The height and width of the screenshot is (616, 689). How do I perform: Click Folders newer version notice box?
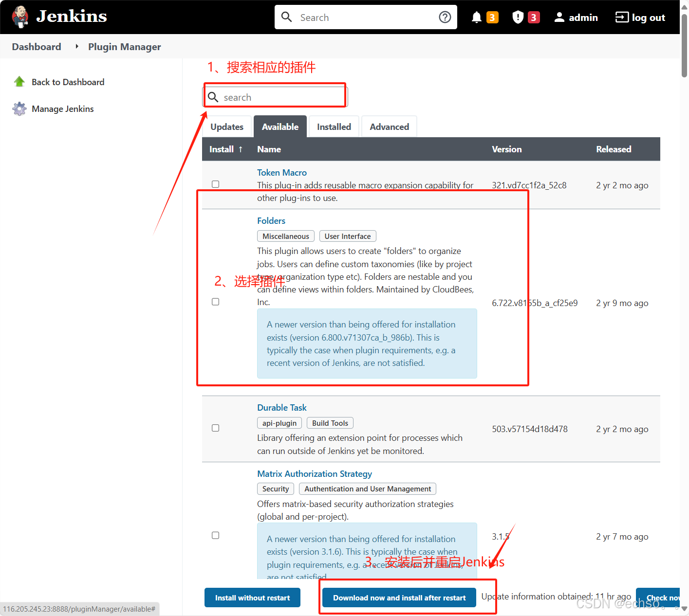[367, 344]
